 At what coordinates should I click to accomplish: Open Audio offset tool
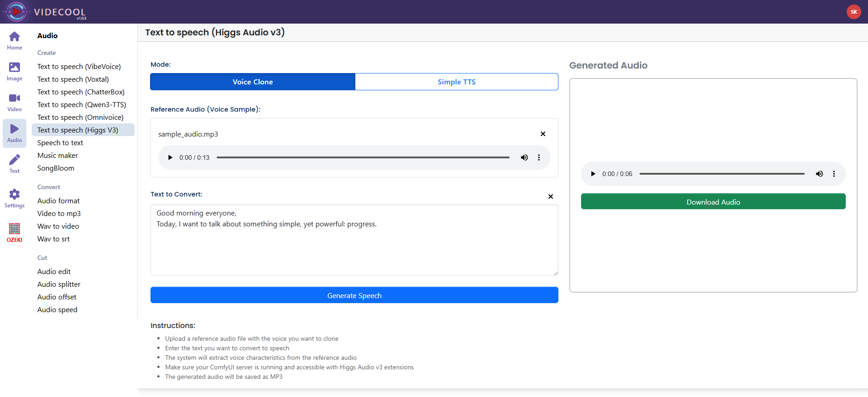57,297
